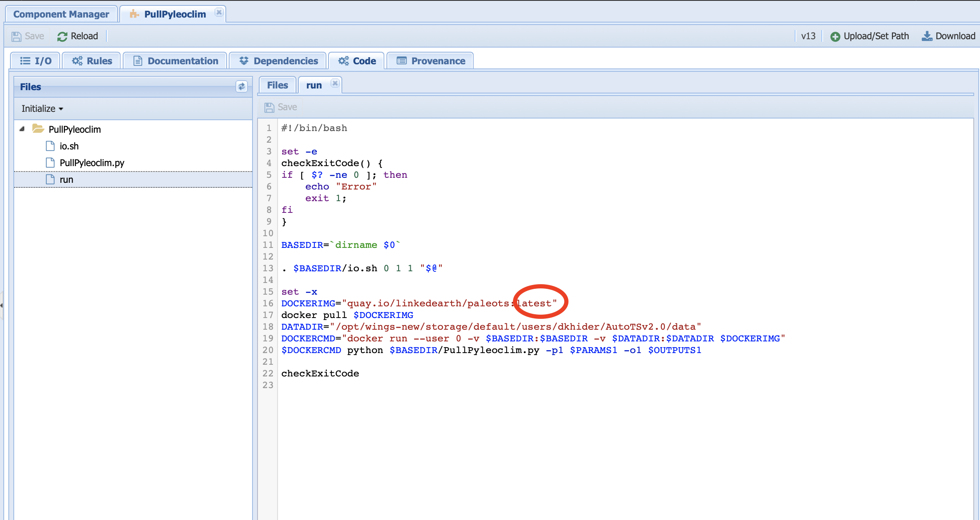Click the main toolbar Save button
The width and height of the screenshot is (980, 520).
coord(28,36)
